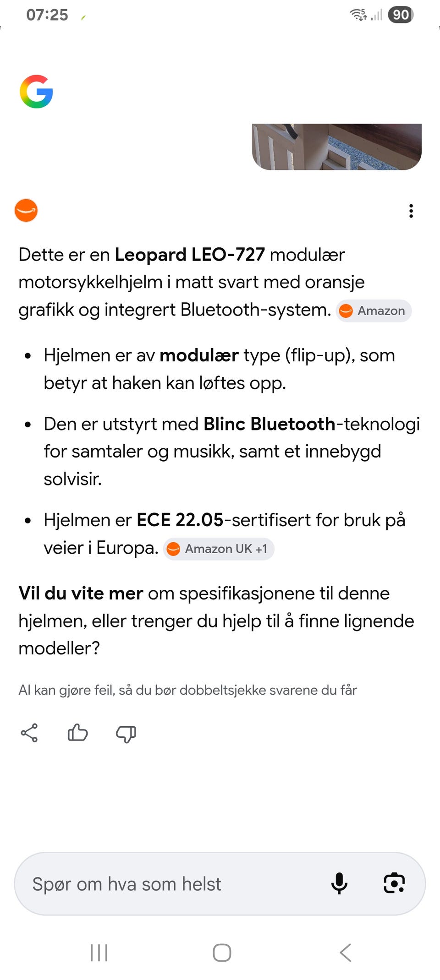This screenshot has width=440, height=980.
Task: Share this AI response
Action: coord(29,733)
